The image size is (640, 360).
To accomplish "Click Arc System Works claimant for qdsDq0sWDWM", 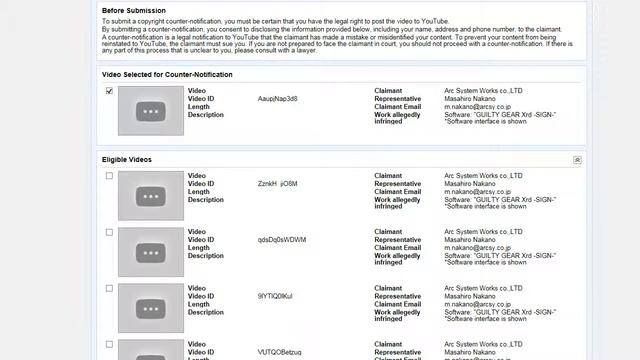I will point(483,231).
